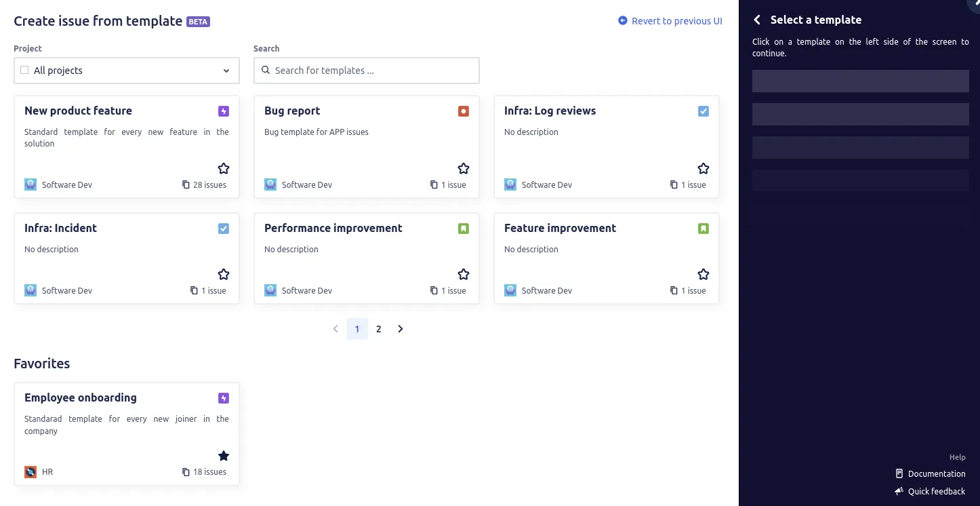Click the copy icon on Feature improvement card

674,290
